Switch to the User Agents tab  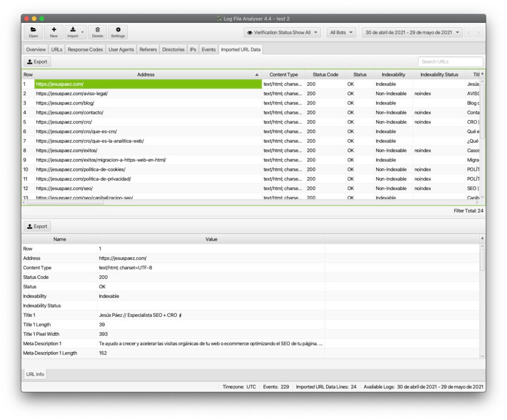click(x=121, y=50)
